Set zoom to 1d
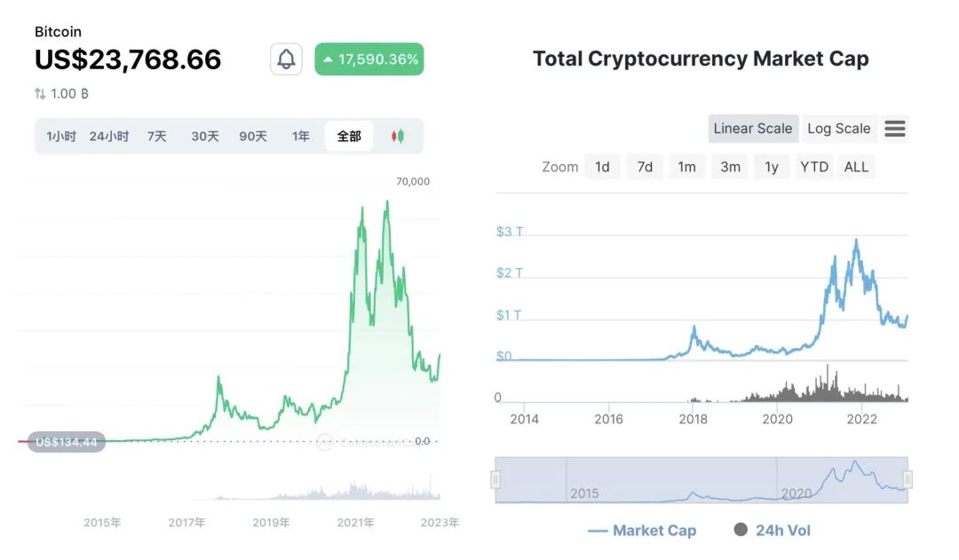The width and height of the screenshot is (959, 560). tap(602, 167)
